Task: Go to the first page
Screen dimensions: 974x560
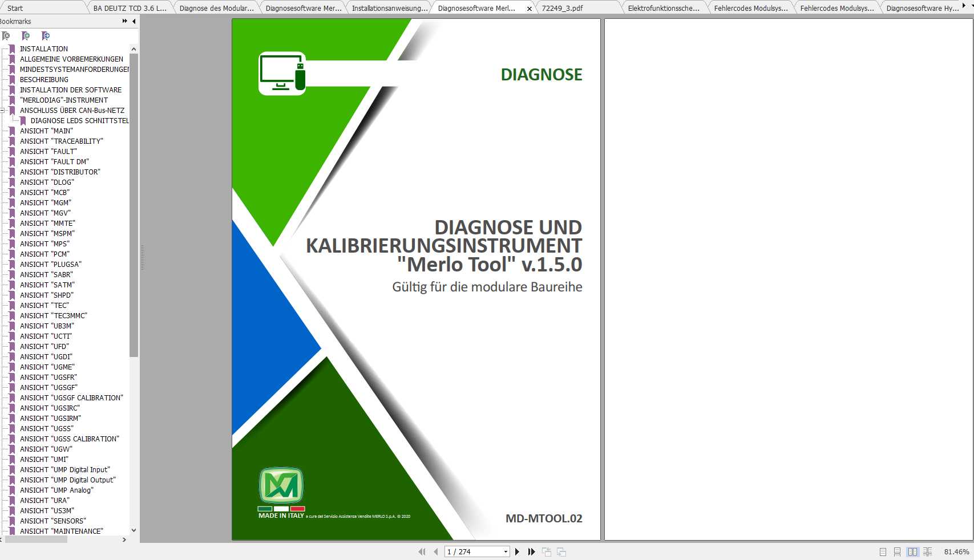Action: 422,551
